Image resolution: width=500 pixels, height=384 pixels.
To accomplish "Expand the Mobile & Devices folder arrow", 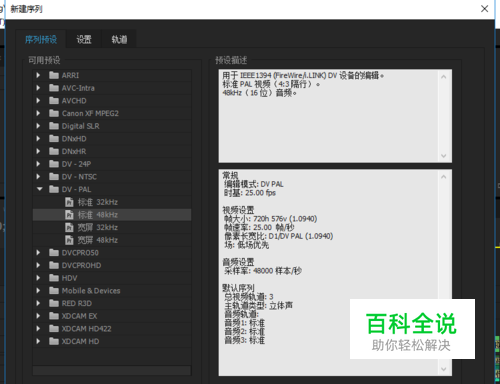I will pyautogui.click(x=38, y=291).
